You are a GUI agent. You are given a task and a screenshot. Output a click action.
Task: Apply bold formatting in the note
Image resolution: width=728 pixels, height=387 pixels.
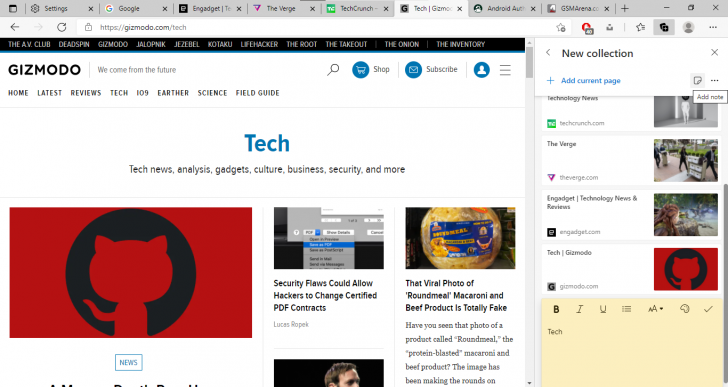point(556,309)
